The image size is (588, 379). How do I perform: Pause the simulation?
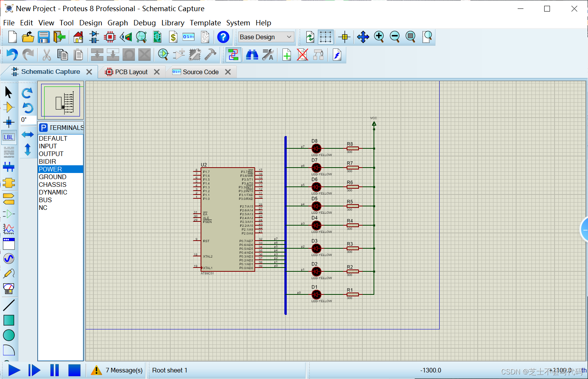[55, 370]
